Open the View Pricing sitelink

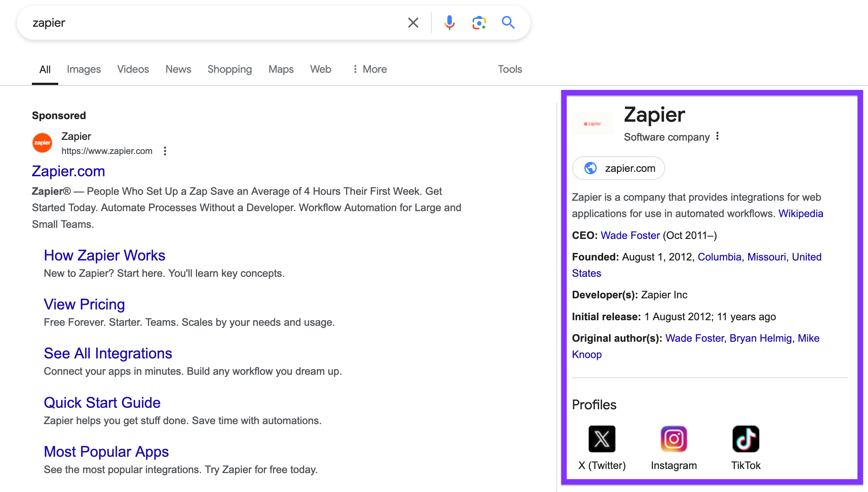[x=84, y=304]
